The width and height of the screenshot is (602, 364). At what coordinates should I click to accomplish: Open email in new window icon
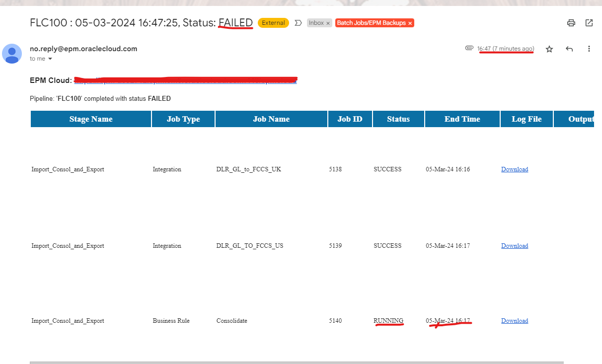click(589, 23)
